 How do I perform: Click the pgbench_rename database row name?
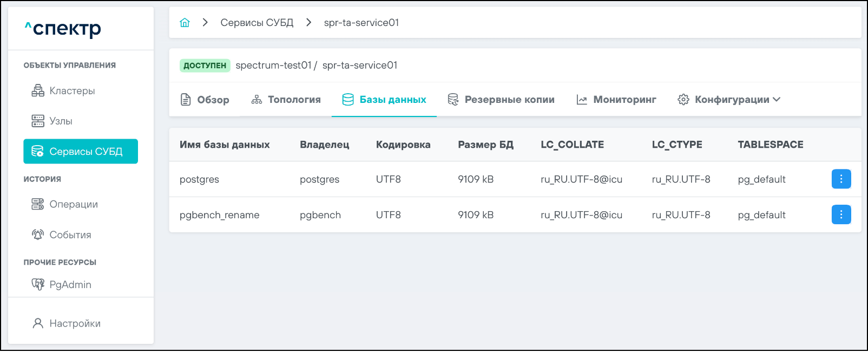click(219, 215)
